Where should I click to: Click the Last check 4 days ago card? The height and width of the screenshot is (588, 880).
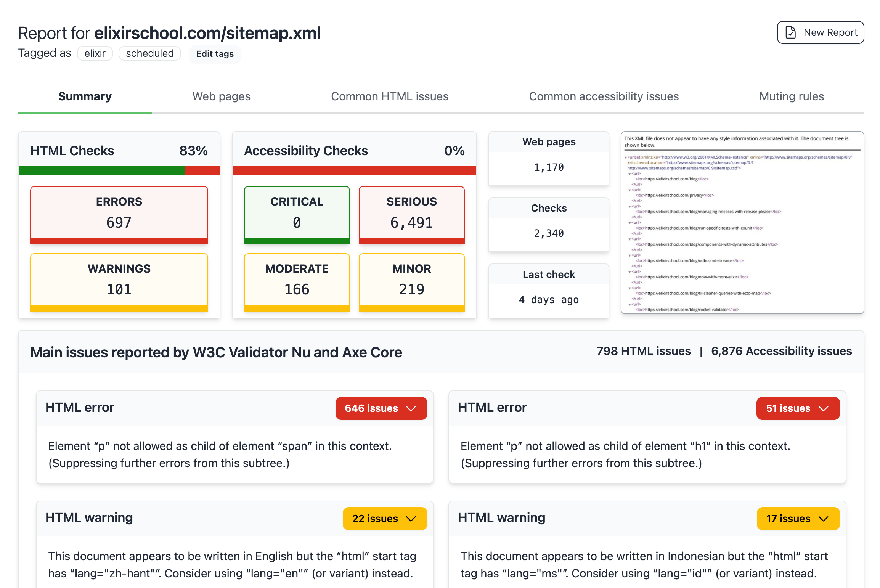tap(549, 291)
